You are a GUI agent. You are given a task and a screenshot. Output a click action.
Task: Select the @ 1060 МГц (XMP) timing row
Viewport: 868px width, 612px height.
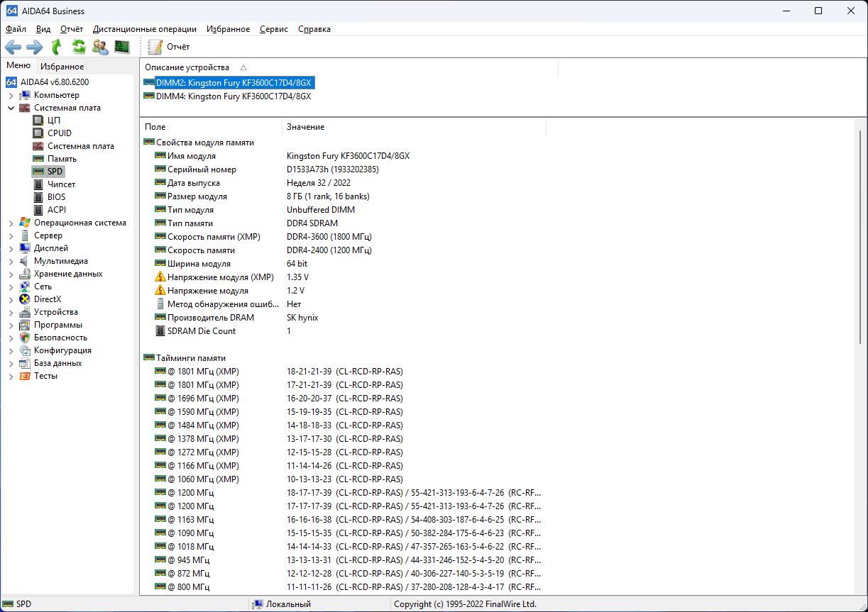coord(343,479)
